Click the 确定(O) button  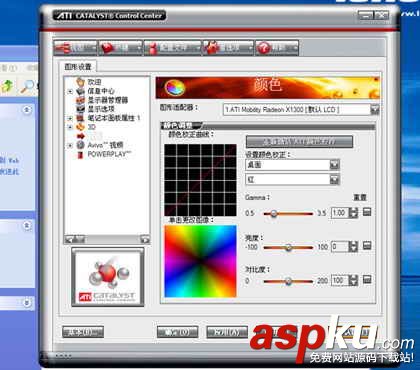(177, 332)
